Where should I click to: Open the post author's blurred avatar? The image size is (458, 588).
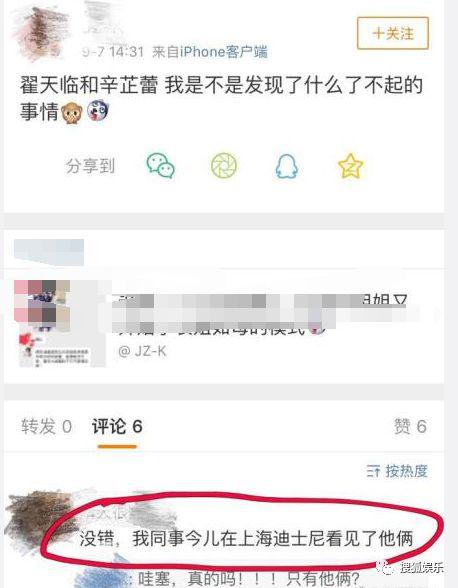39,32
